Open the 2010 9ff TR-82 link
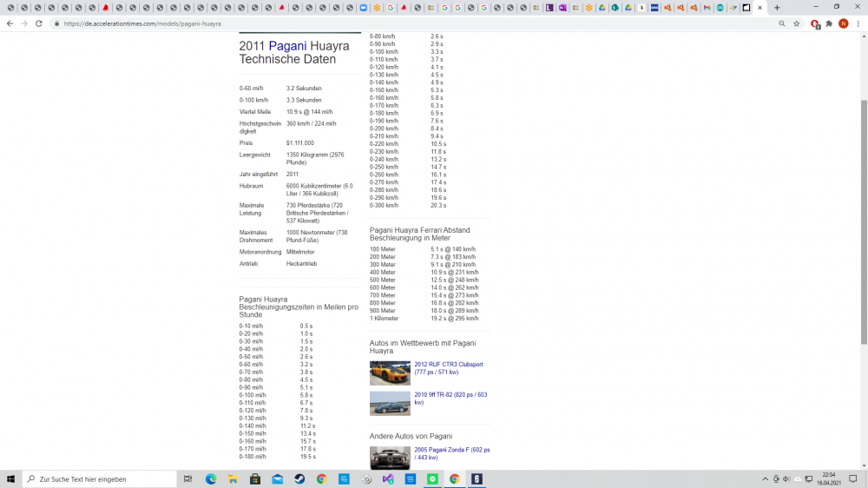Image resolution: width=868 pixels, height=488 pixels. 450,399
